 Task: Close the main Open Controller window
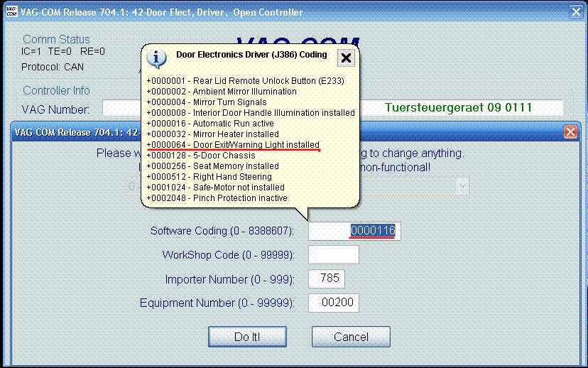click(576, 11)
